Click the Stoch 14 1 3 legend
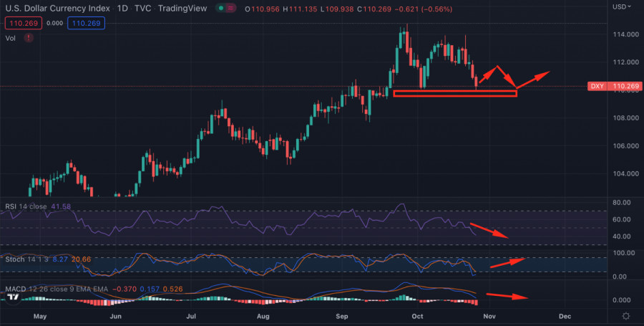Image resolution: width=644 pixels, height=326 pixels. pos(26,259)
